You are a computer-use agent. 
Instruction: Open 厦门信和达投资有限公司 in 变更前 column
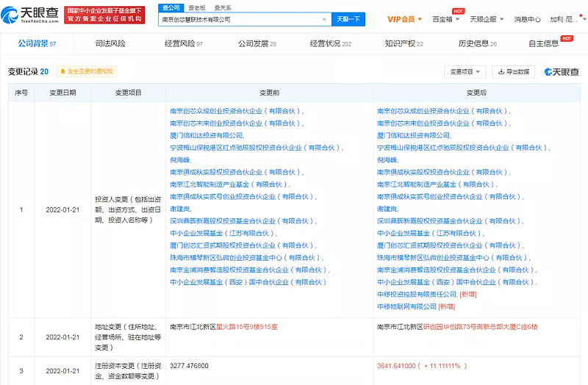(x=207, y=135)
